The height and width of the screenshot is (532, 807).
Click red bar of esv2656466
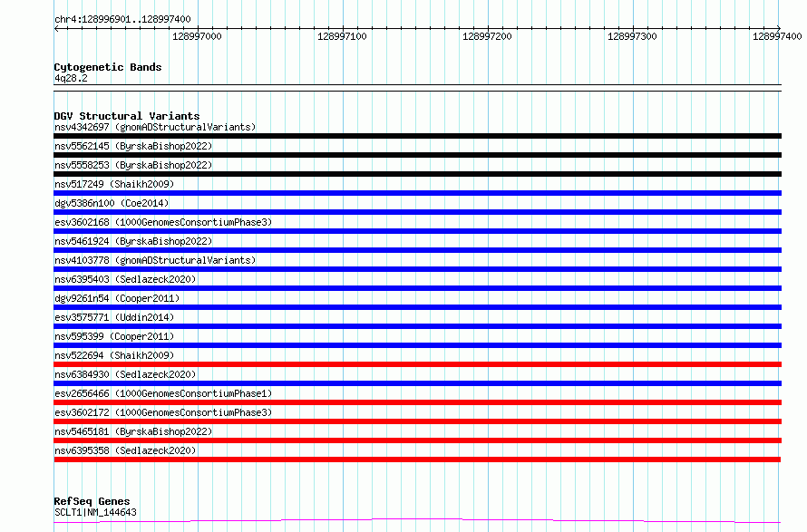417,402
